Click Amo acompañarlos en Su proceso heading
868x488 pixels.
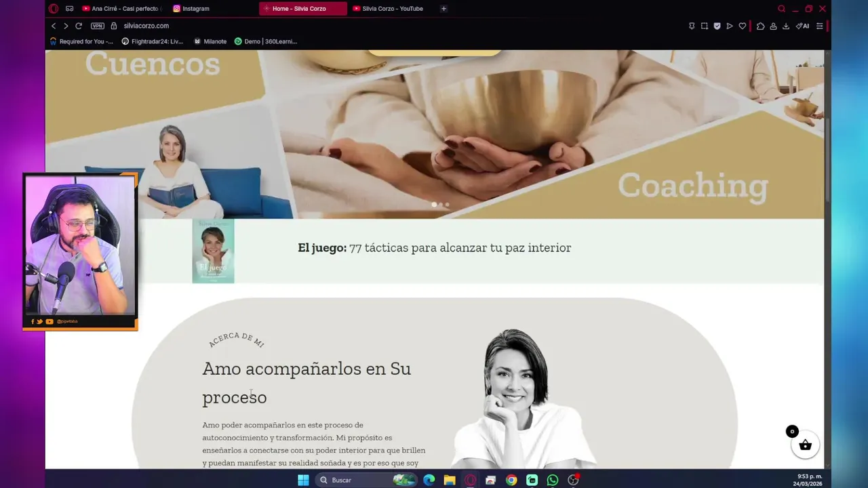tap(307, 382)
